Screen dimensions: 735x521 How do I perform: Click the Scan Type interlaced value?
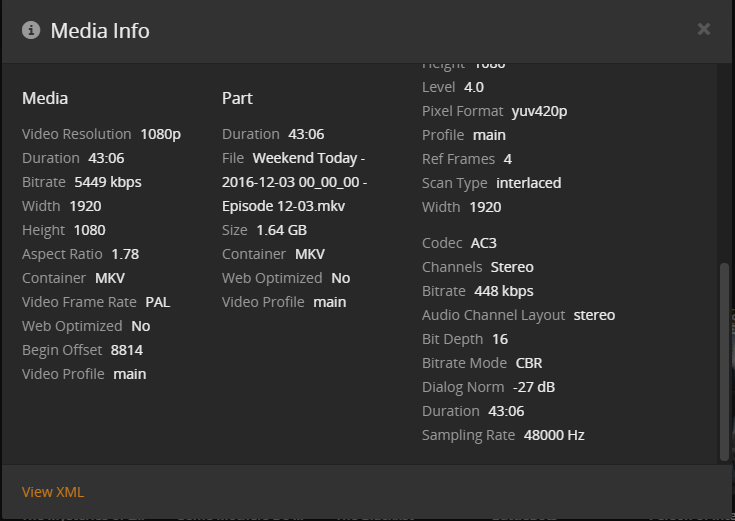pos(530,183)
